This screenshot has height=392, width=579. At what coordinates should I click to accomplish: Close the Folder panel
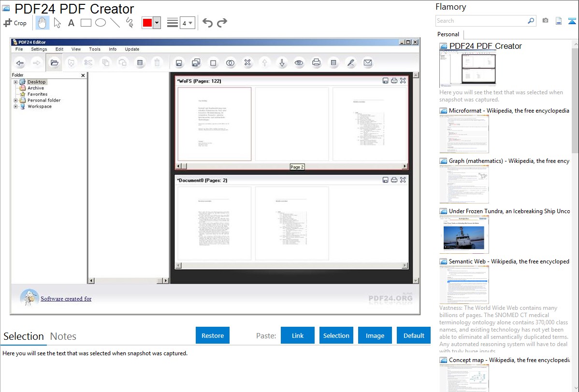click(x=83, y=75)
